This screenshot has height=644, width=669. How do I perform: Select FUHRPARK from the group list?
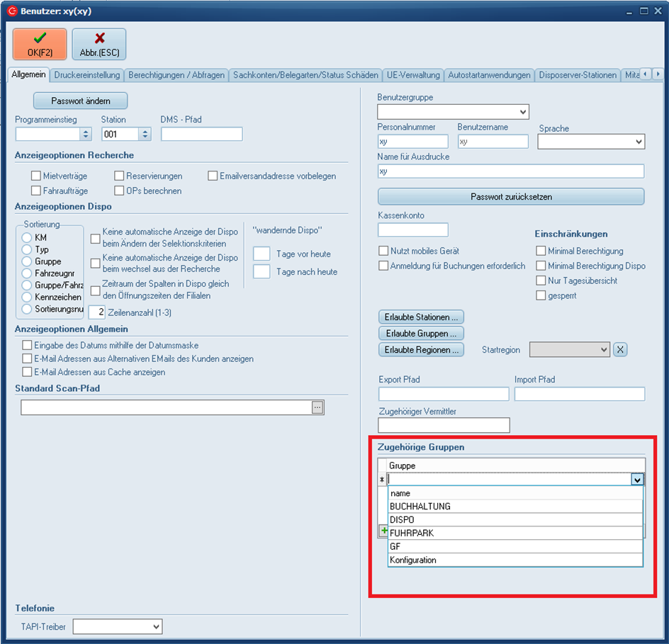click(412, 533)
